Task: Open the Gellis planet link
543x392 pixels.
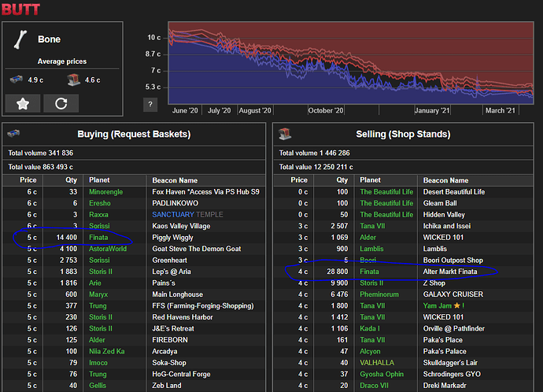Action: pos(98,386)
